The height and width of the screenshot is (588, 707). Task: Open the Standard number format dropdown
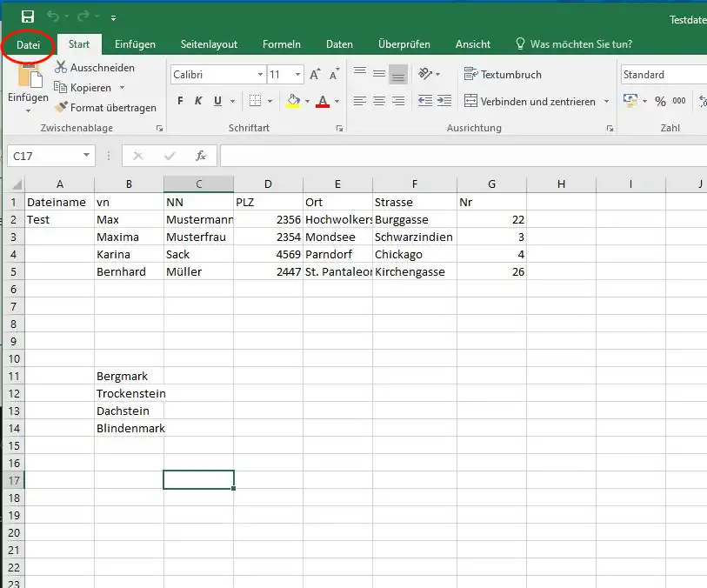(663, 75)
